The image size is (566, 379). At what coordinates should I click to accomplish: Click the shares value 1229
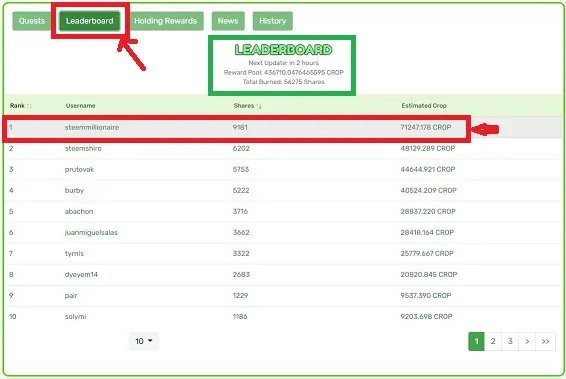(x=240, y=296)
